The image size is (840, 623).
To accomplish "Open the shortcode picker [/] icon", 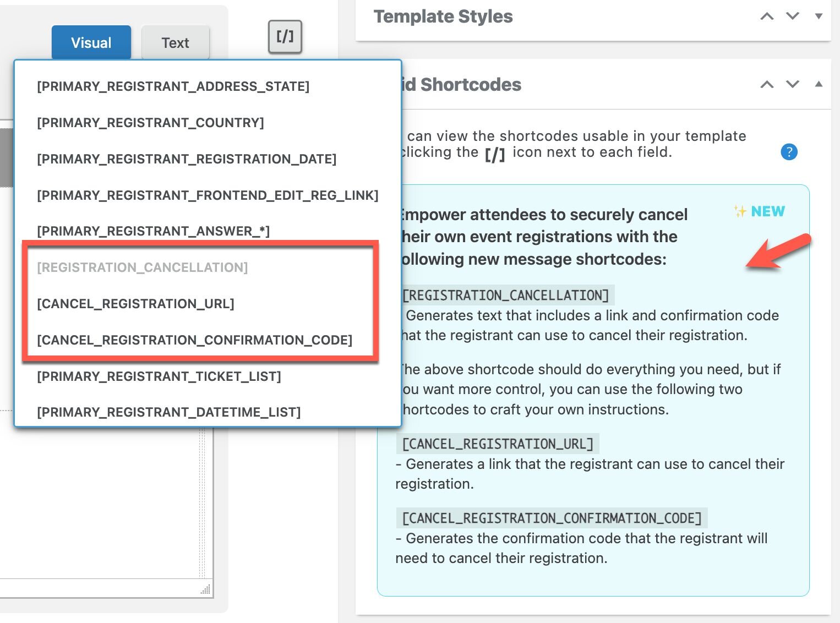I will 285,37.
